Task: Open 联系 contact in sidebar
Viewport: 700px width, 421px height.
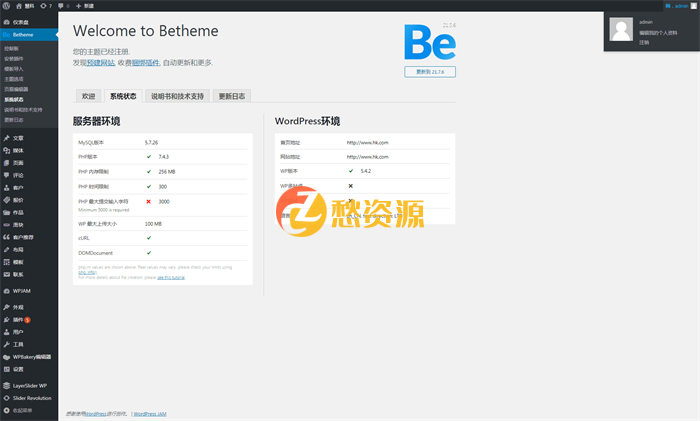Action: (29, 275)
